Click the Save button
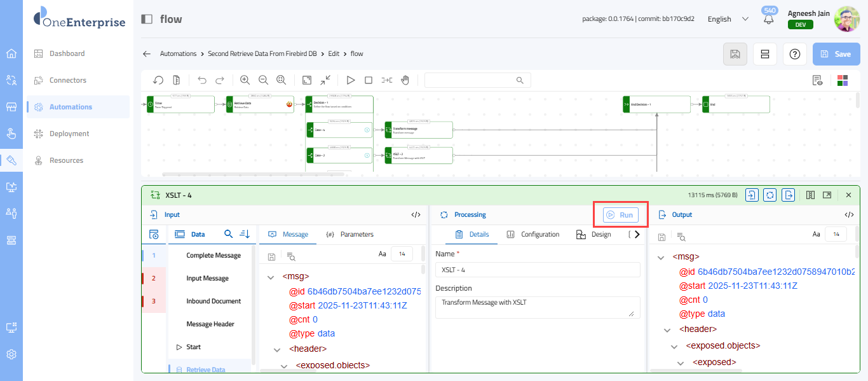Viewport: 868px width, 381px height. click(836, 54)
